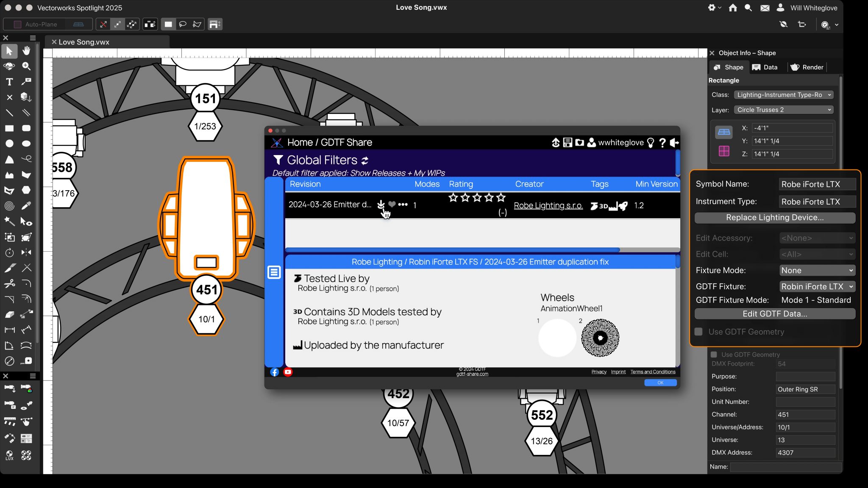Switch to the Data tab

pyautogui.click(x=765, y=67)
